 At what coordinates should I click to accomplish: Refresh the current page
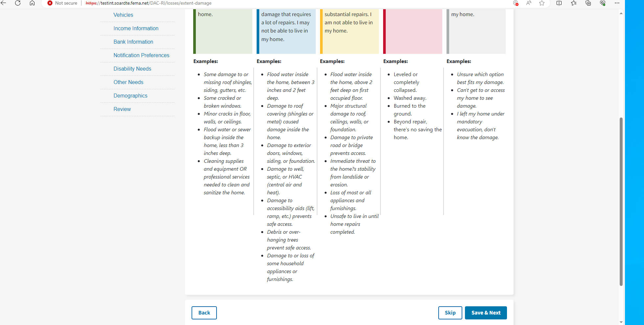(18, 3)
